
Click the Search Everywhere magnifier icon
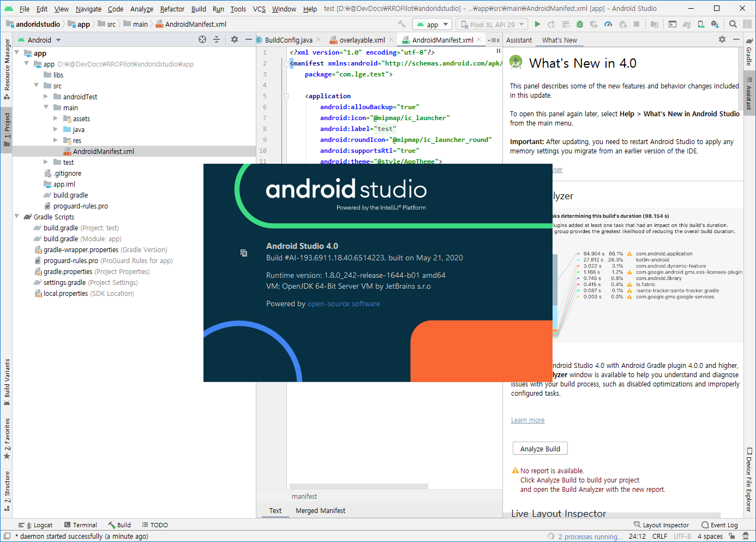coord(733,24)
